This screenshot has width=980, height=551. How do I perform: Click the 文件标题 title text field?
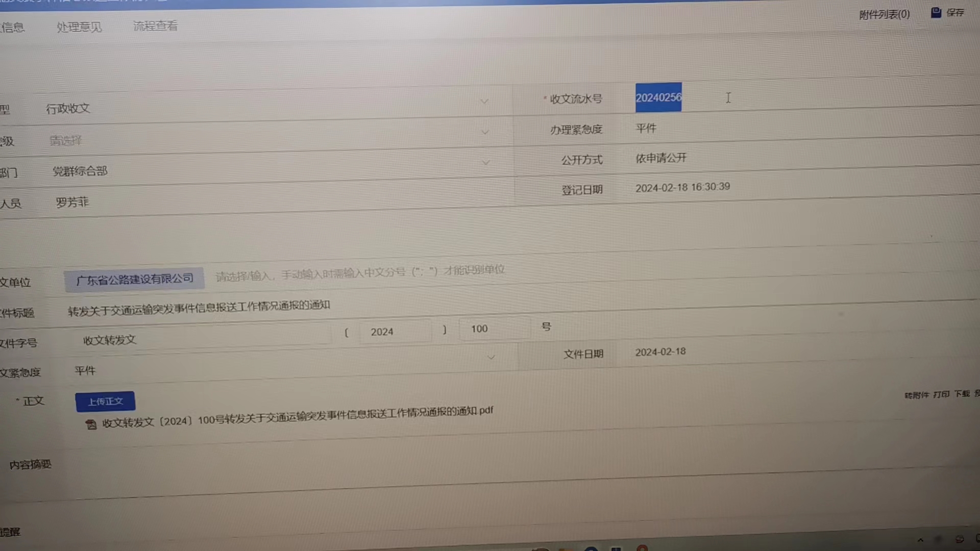[199, 308]
